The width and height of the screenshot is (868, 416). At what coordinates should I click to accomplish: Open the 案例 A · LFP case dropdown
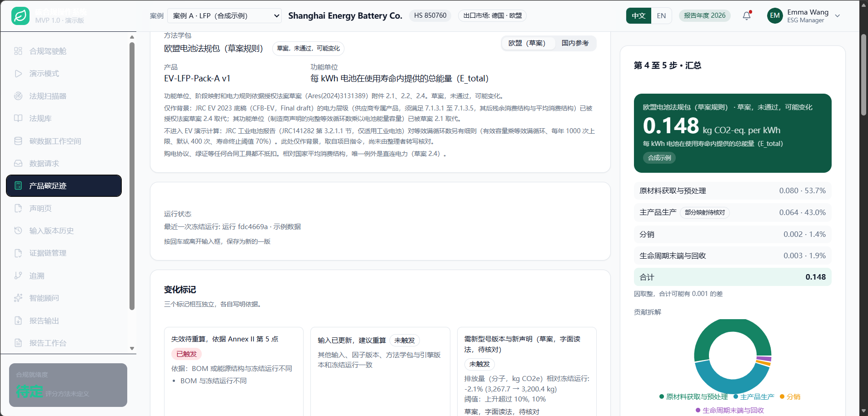[x=224, y=16]
